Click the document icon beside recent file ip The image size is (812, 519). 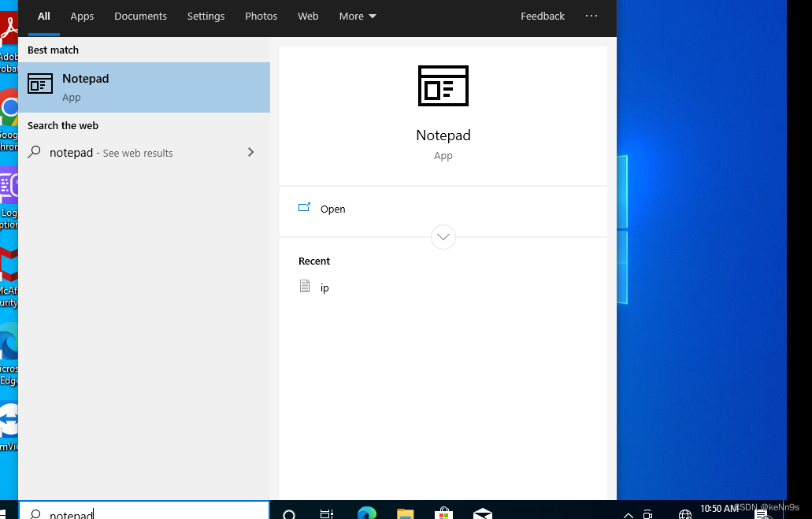305,286
